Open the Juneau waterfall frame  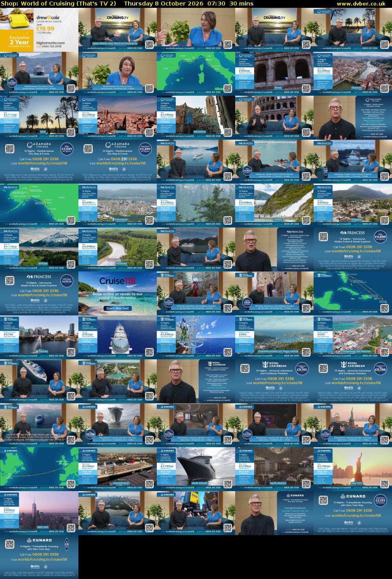(x=274, y=206)
